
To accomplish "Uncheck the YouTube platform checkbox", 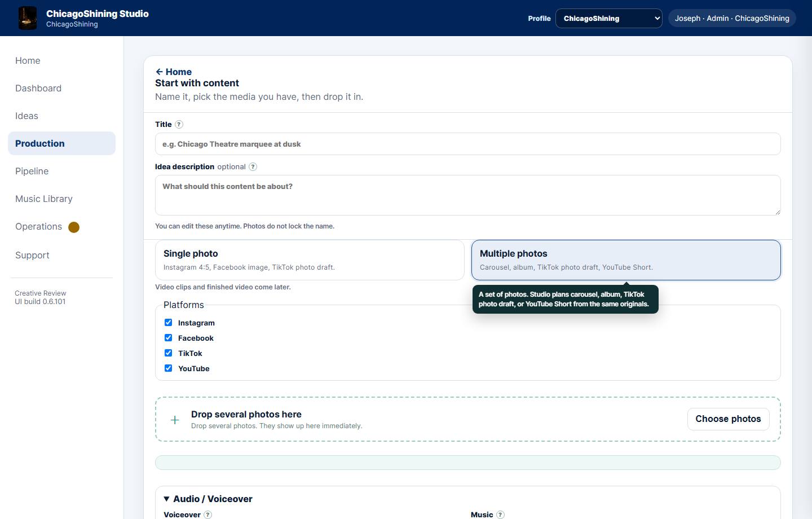I will [x=168, y=368].
